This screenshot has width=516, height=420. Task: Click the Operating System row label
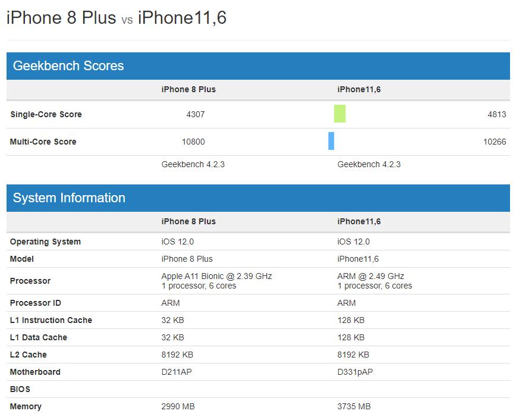pos(45,242)
